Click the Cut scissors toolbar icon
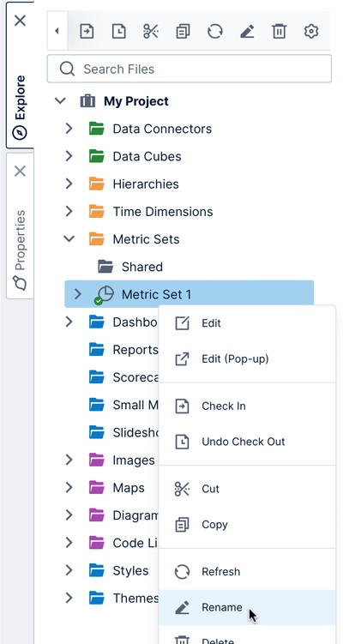Image resolution: width=343 pixels, height=644 pixels. [x=151, y=31]
